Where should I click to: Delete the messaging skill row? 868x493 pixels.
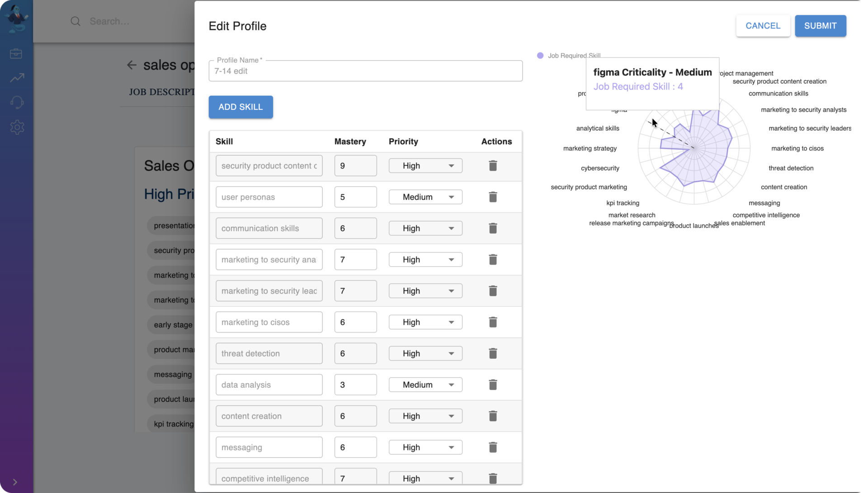pyautogui.click(x=493, y=447)
